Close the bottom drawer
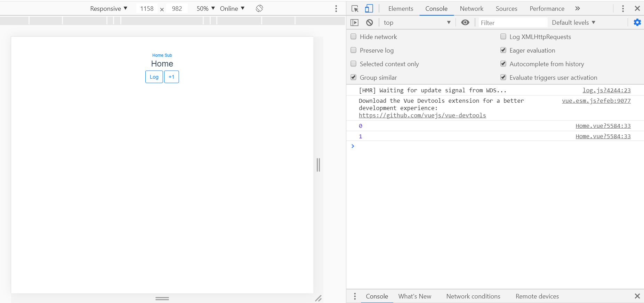This screenshot has width=644, height=303. click(x=637, y=296)
